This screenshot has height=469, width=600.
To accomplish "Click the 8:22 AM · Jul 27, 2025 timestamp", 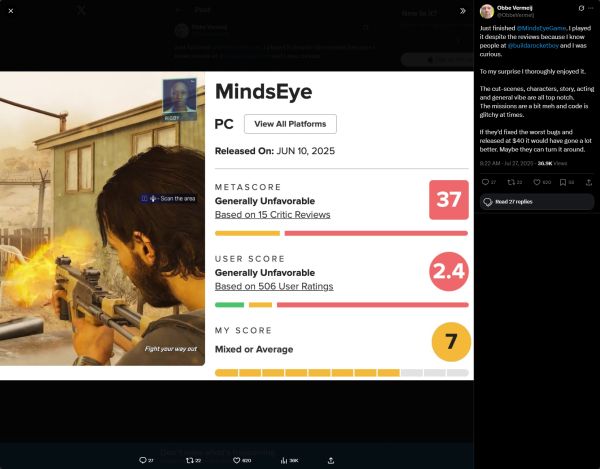I will point(506,163).
